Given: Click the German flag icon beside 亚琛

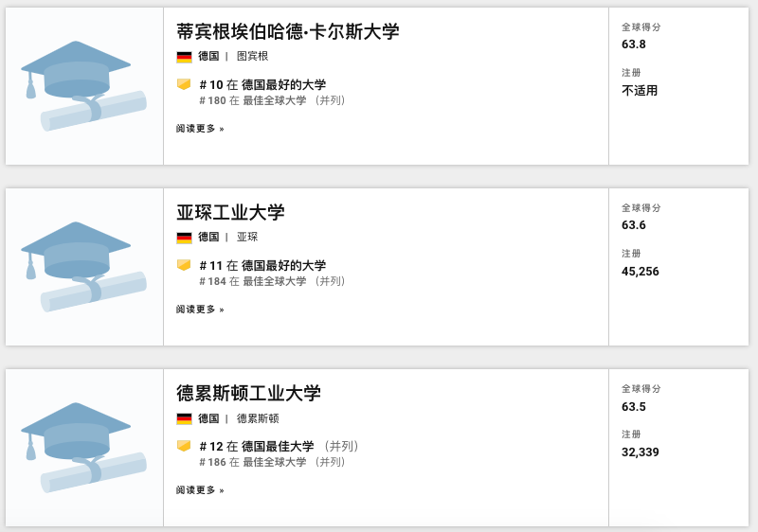Looking at the screenshot, I should pos(184,238).
